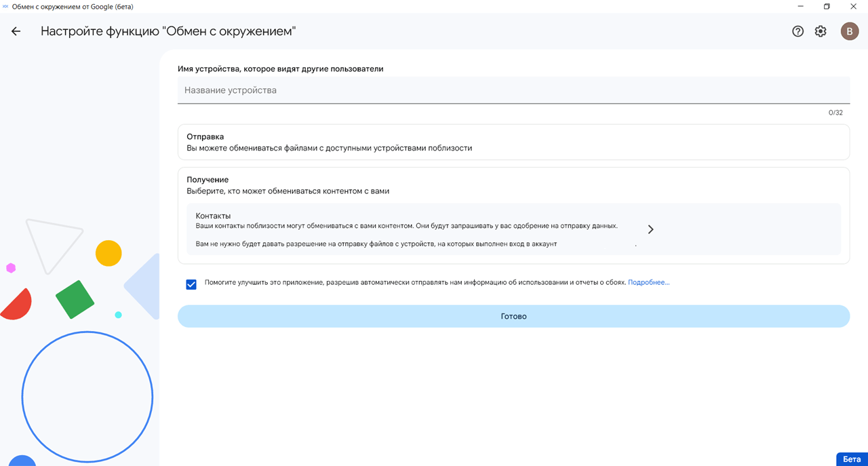Click the Отправка card

pos(513,142)
